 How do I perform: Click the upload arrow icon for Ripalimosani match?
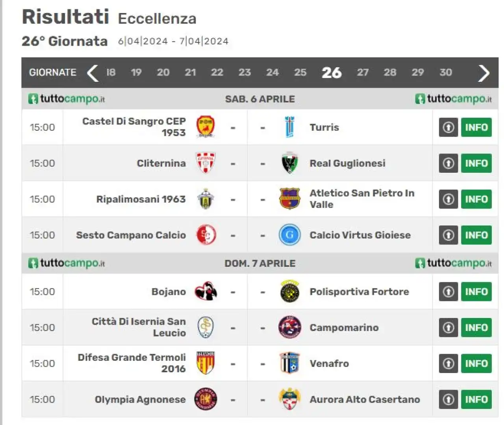448,199
